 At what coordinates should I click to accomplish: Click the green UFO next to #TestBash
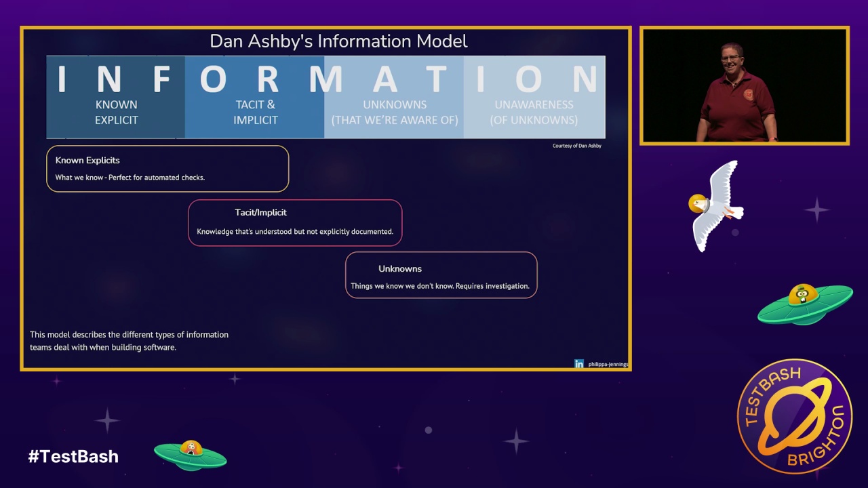pyautogui.click(x=190, y=455)
